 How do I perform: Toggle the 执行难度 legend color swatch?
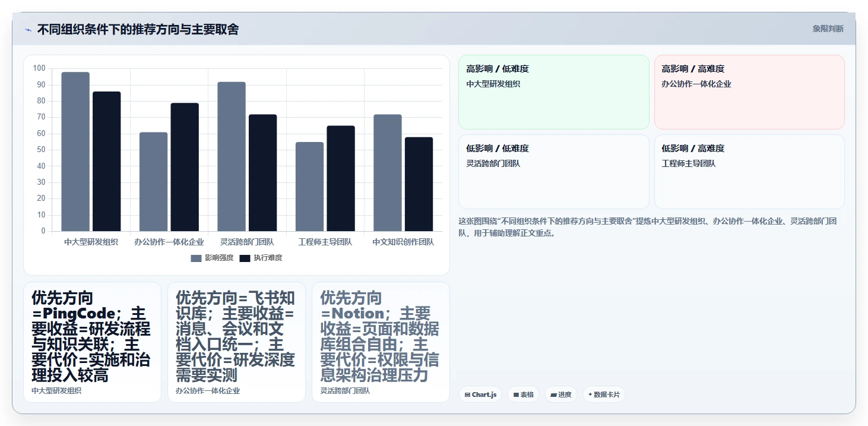coord(245,258)
